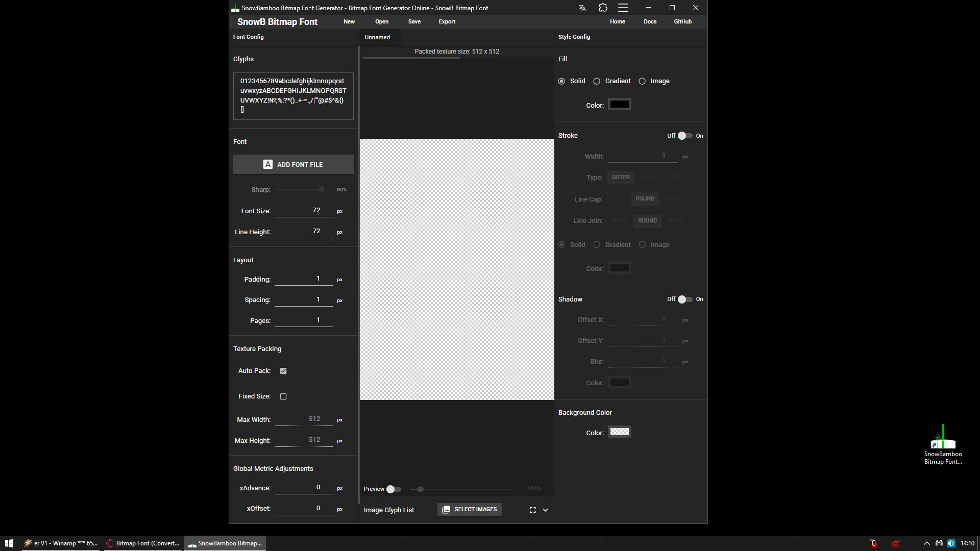Select Image fill radio button
The height and width of the screenshot is (551, 980).
[642, 81]
